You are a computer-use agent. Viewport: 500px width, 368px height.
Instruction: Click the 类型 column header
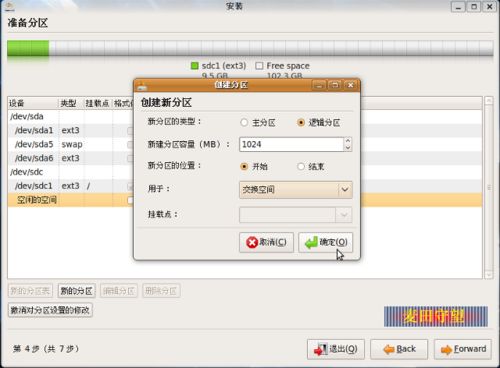click(x=71, y=103)
